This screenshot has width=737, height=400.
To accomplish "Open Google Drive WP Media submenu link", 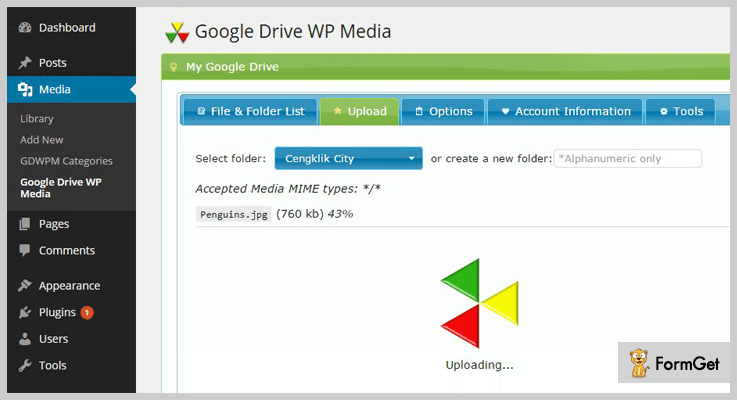I will 61,188.
